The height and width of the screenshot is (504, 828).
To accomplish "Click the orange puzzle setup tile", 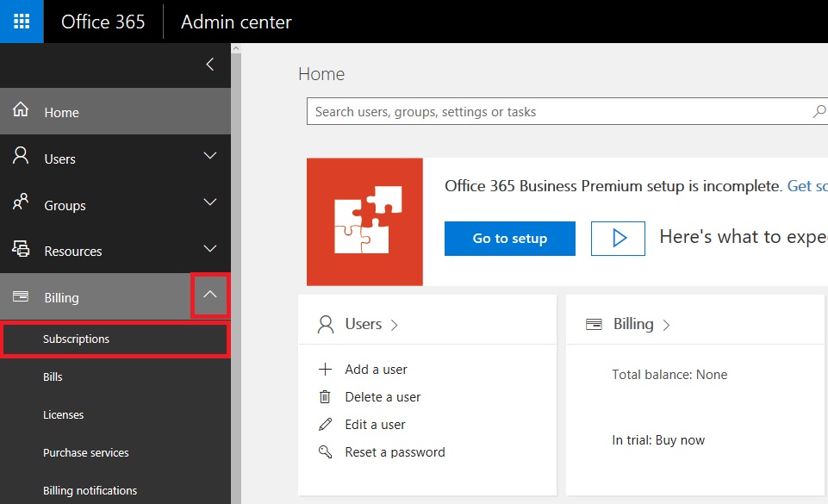I will coord(364,221).
